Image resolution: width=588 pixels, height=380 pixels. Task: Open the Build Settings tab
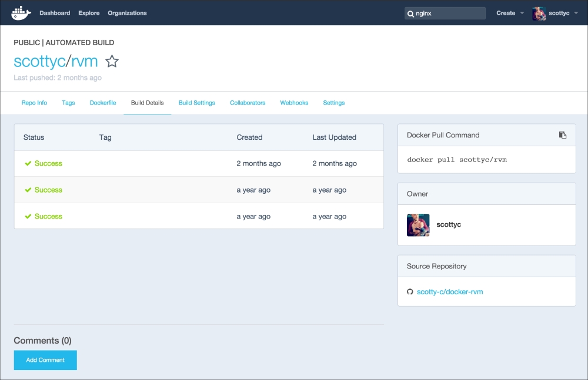pyautogui.click(x=196, y=103)
